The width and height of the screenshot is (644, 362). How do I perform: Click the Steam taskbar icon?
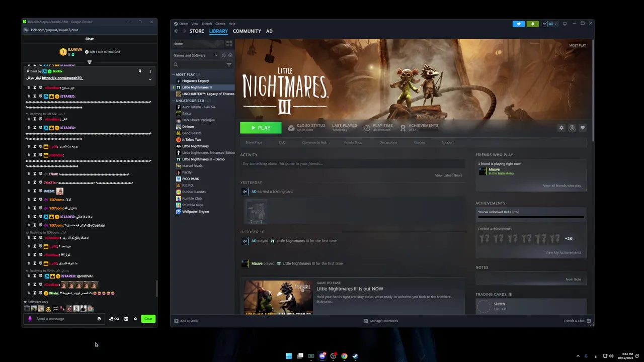355,356
